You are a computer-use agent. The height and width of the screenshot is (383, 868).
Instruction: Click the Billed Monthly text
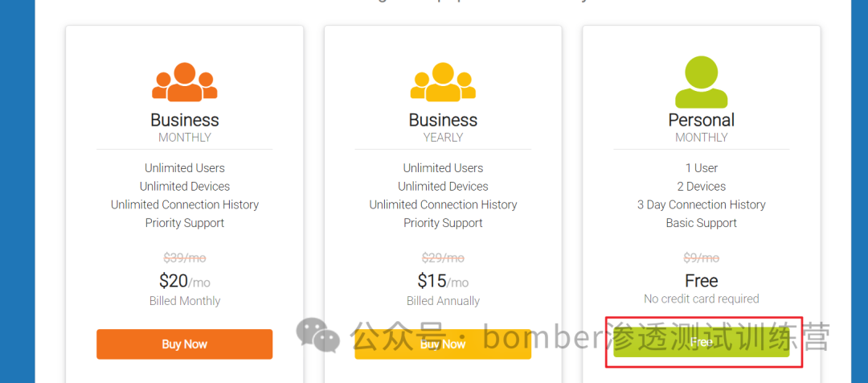pos(184,301)
